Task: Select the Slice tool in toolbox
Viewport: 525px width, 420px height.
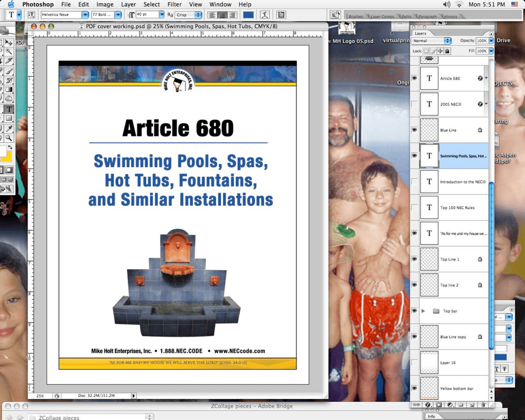Action: [x=9, y=61]
